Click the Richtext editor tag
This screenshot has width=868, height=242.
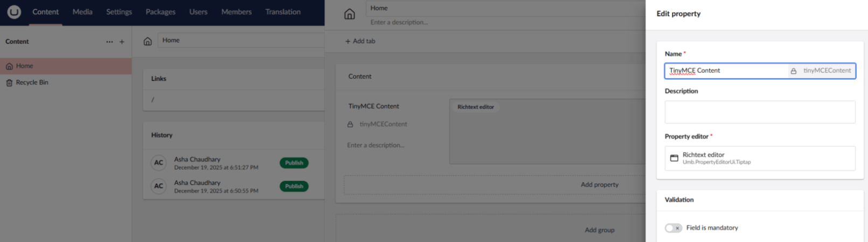pos(476,107)
